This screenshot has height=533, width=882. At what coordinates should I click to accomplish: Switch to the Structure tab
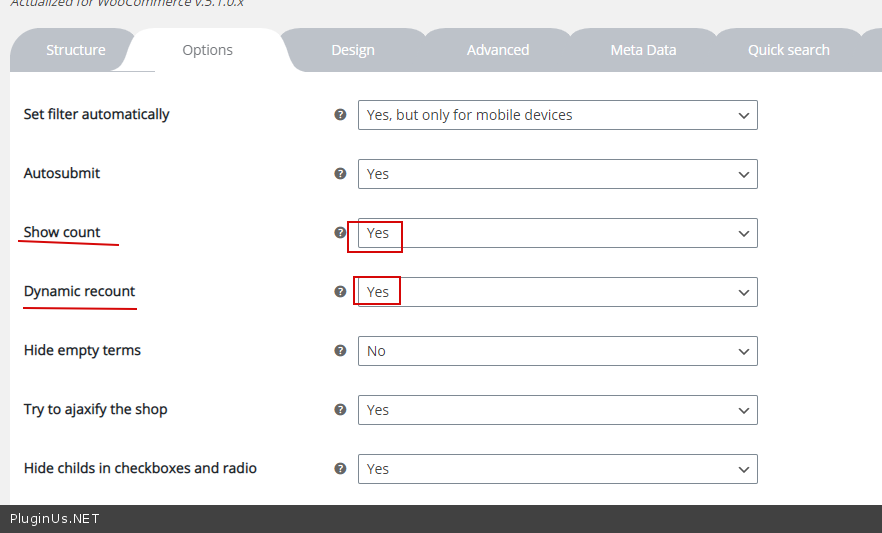(75, 50)
